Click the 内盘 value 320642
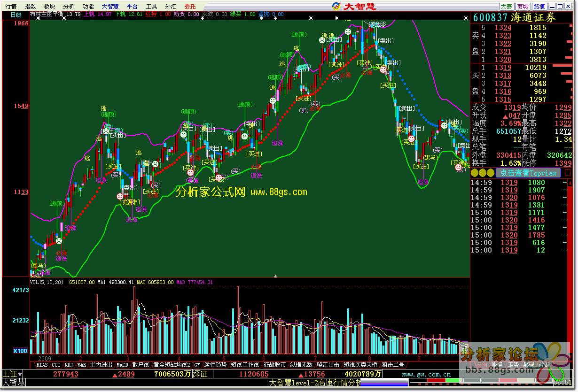This screenshot has width=578, height=392. (x=559, y=155)
